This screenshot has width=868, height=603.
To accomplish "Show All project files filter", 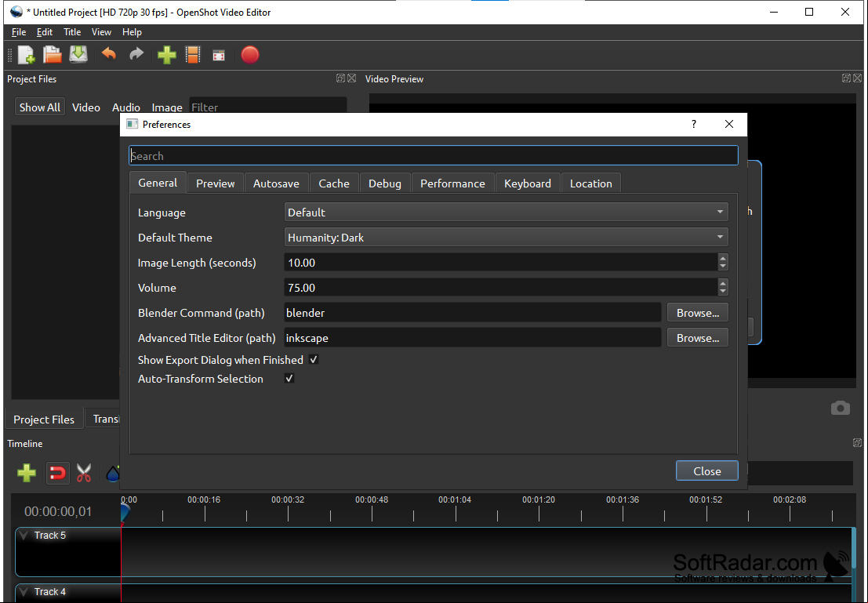I will point(40,107).
